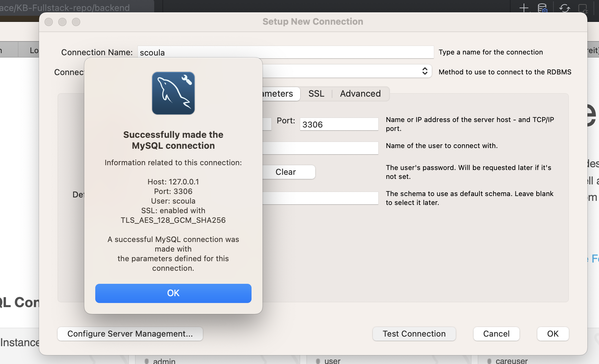Click OK in the connection success alert
Image resolution: width=599 pixels, height=364 pixels.
(x=173, y=293)
